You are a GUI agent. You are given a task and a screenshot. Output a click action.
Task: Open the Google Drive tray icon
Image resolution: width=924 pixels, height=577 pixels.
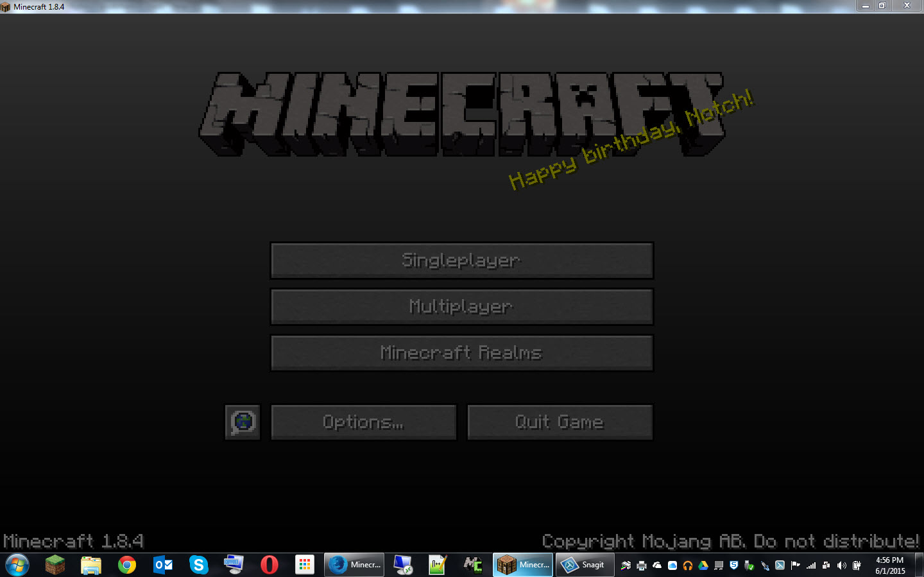tap(703, 565)
